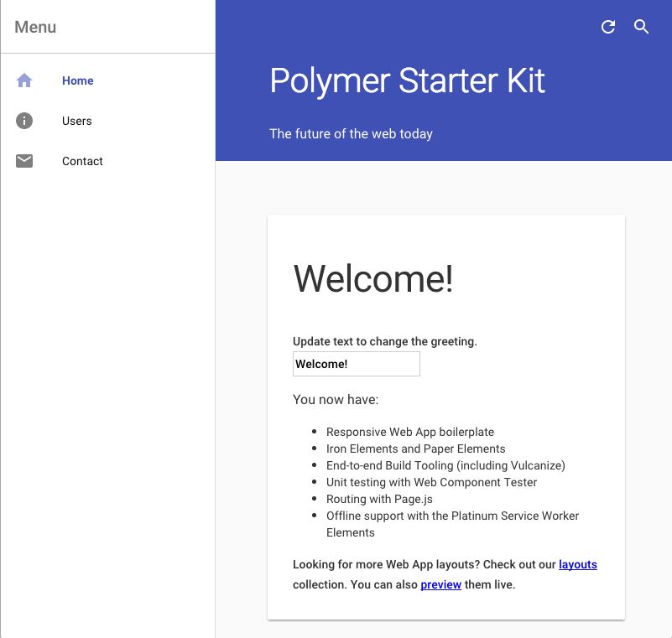Focus the greeting text input field
This screenshot has width=672, height=638.
pos(357,364)
